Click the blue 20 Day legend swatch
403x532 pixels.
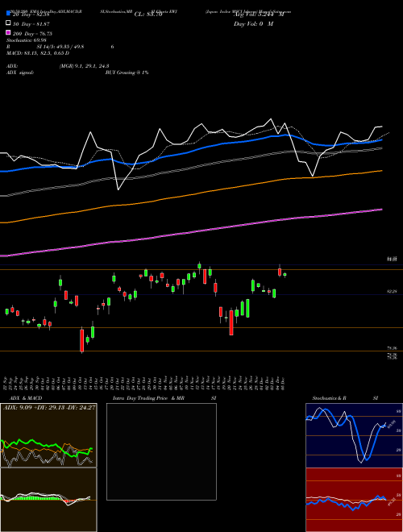pyautogui.click(x=9, y=14)
